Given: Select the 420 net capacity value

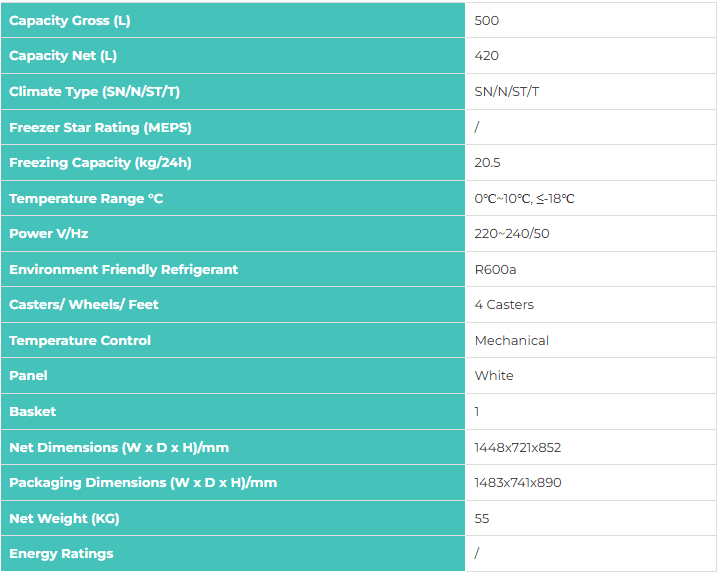Looking at the screenshot, I should click(x=487, y=56).
